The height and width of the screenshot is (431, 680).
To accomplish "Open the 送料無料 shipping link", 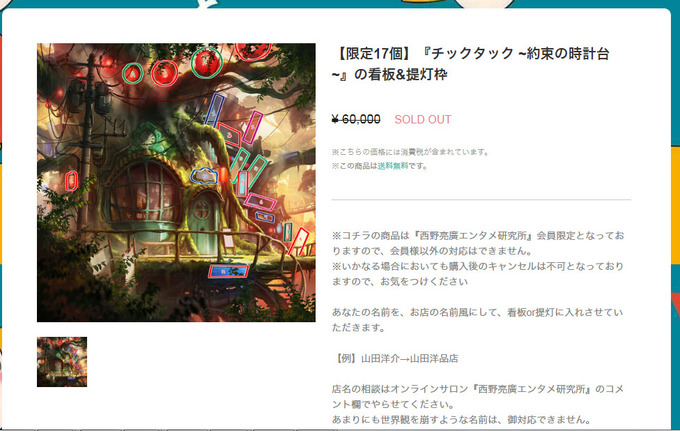I will coord(392,166).
